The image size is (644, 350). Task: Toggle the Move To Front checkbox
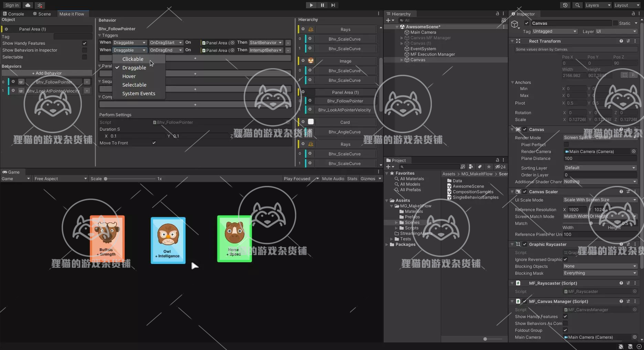click(154, 143)
